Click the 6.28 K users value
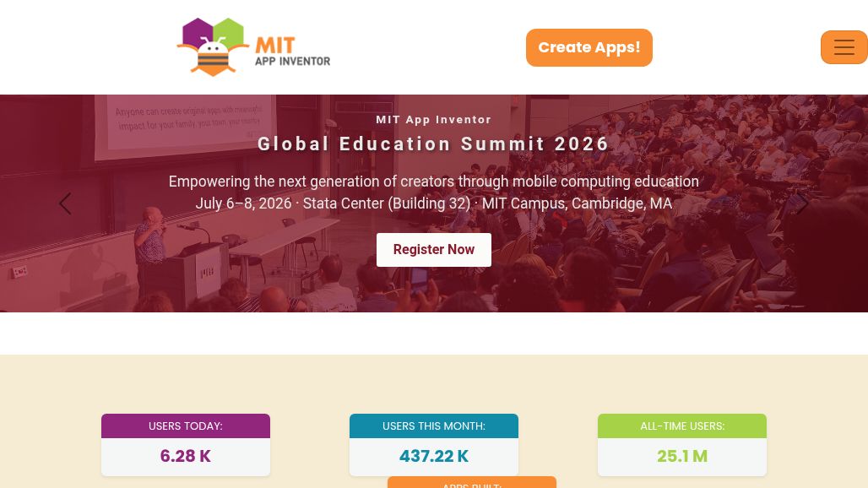 [186, 456]
